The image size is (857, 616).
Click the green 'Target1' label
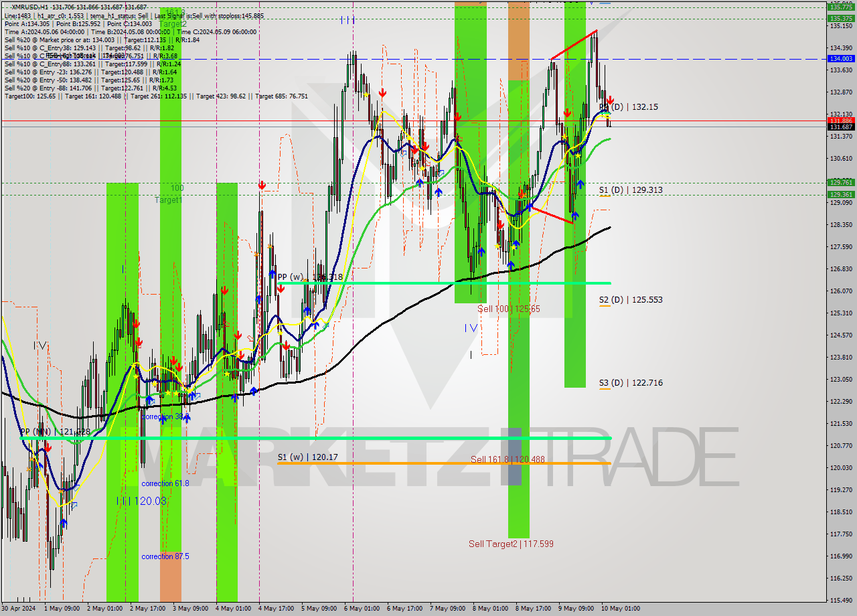168,200
